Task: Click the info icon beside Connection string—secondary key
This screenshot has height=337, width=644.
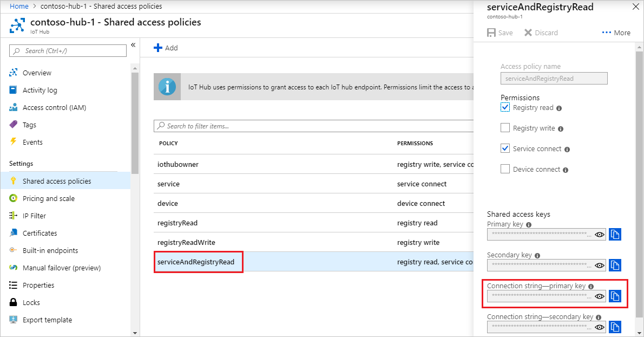Action: click(x=599, y=317)
